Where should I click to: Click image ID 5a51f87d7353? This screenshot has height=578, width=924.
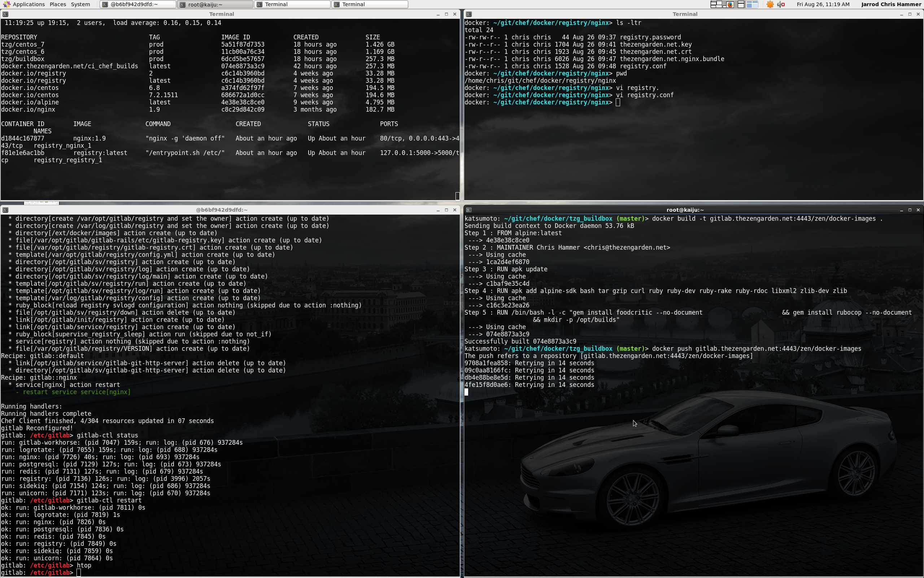tap(243, 44)
